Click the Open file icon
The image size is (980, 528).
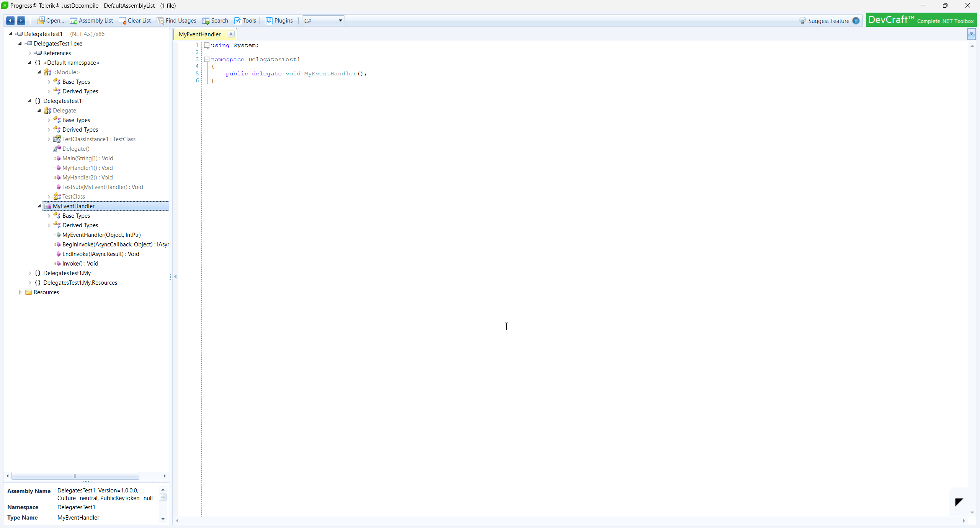click(40, 21)
